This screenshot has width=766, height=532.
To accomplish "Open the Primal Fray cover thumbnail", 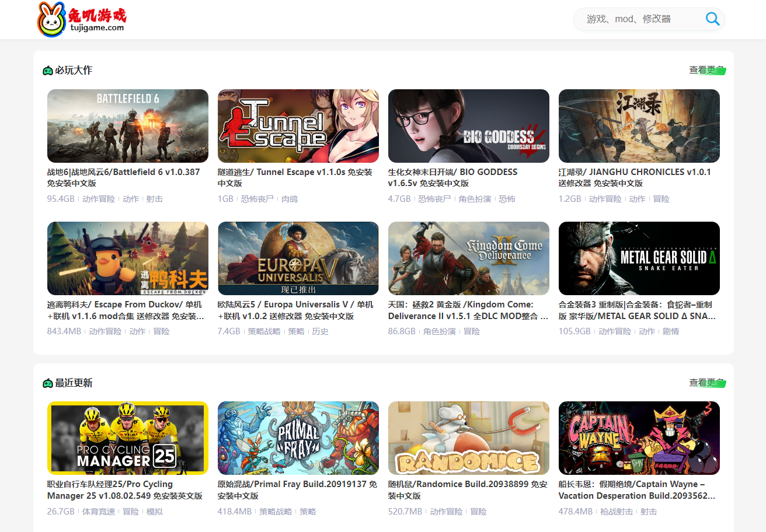I will [x=298, y=438].
